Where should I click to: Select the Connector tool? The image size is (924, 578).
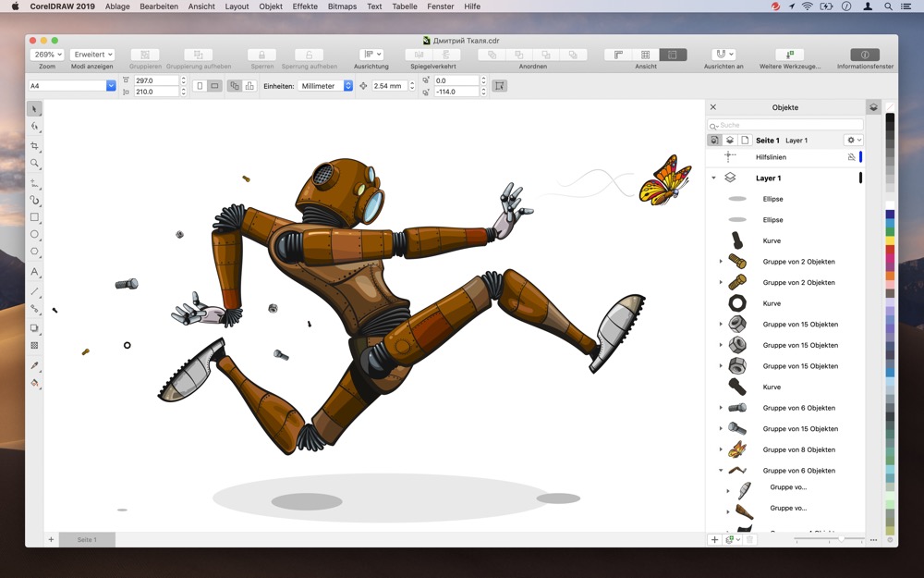pos(34,309)
